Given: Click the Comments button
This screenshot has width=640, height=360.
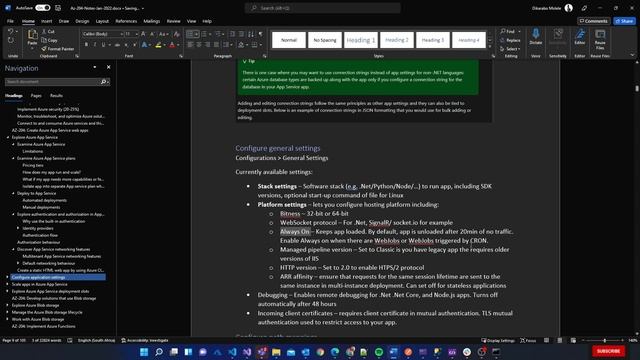Looking at the screenshot, I should tap(594, 21).
